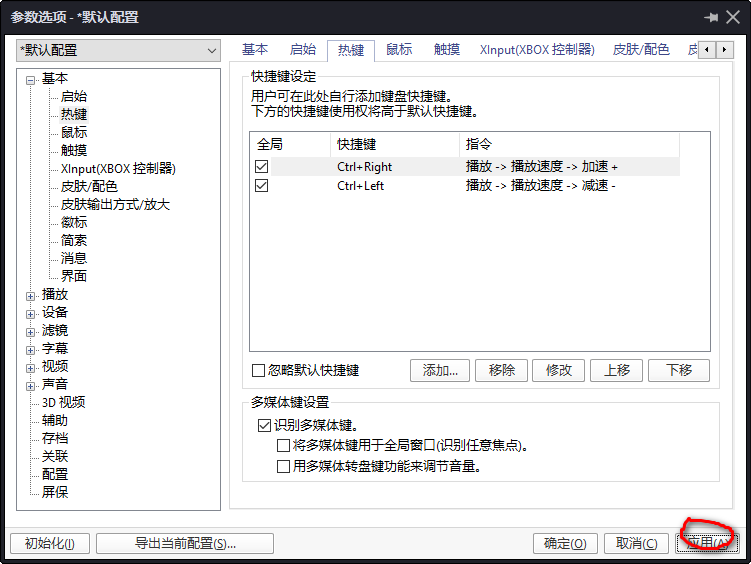Open the 触摸 tab

(447, 50)
